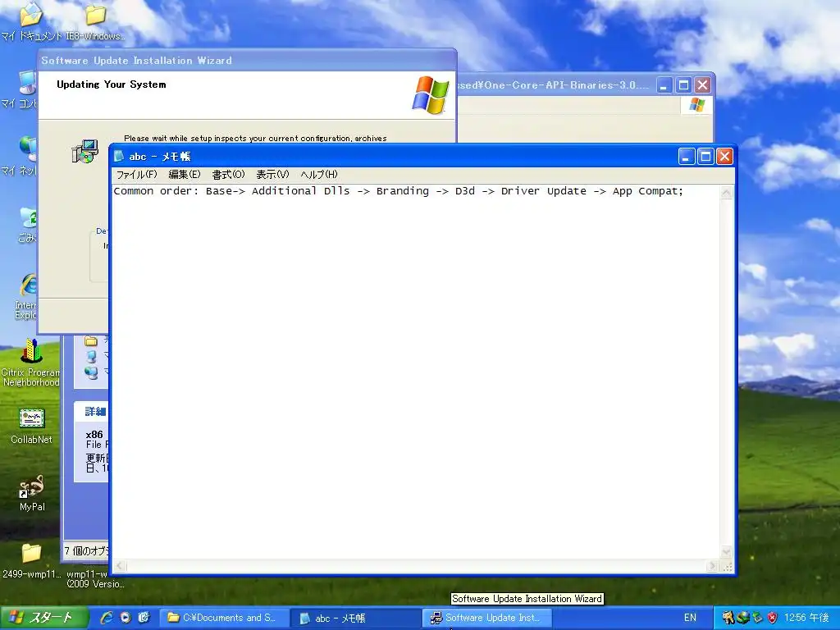This screenshot has height=630, width=840.
Task: Launch Windows Media Player from Quick Launch
Action: point(126,618)
